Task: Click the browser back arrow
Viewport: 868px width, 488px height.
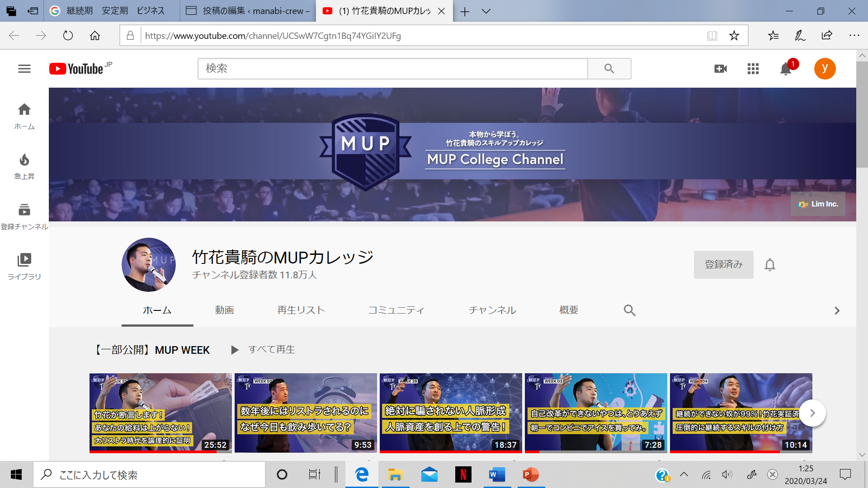Action: [14, 36]
